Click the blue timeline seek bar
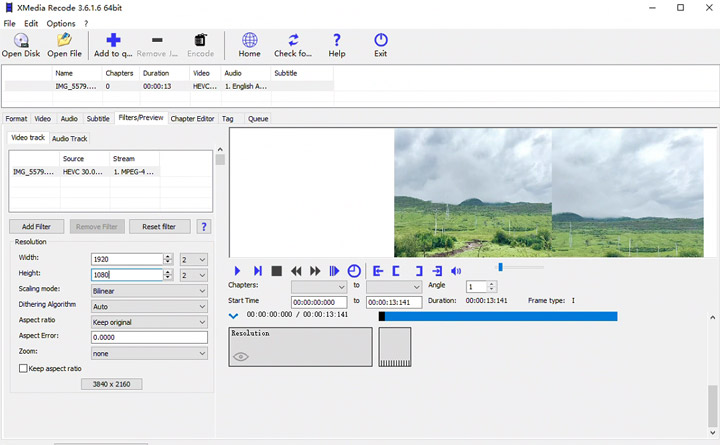 (500, 316)
